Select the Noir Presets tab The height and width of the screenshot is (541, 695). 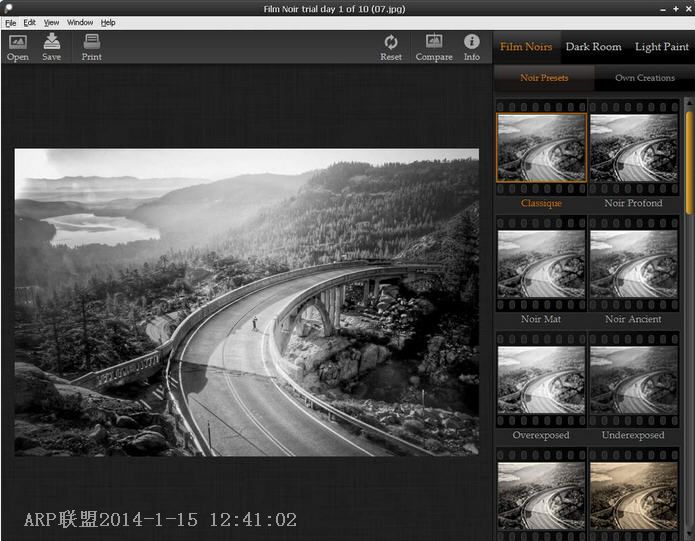(x=544, y=78)
